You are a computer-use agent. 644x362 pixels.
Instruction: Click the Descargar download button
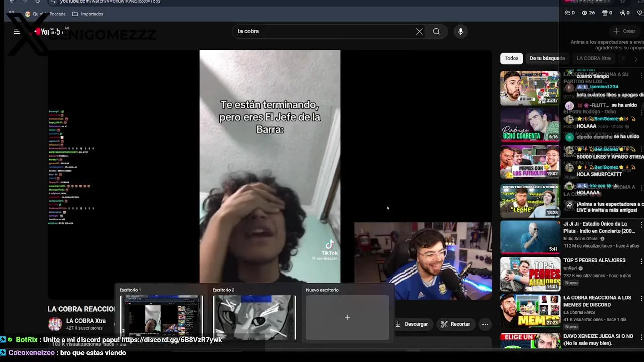click(412, 324)
